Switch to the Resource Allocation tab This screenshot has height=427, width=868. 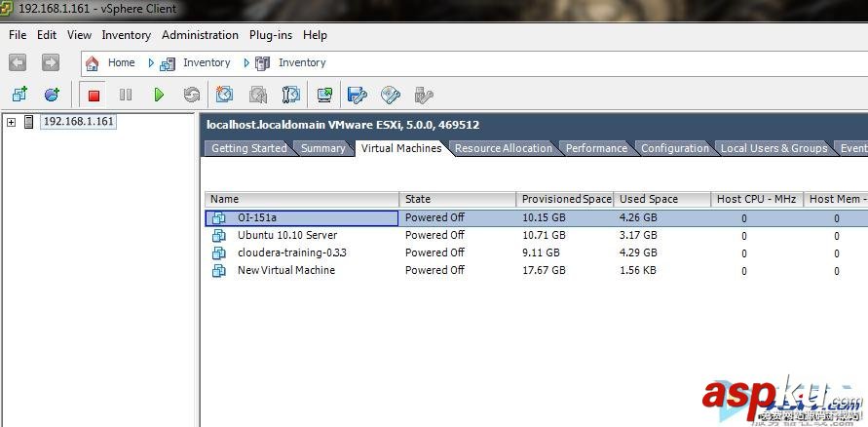(x=504, y=148)
